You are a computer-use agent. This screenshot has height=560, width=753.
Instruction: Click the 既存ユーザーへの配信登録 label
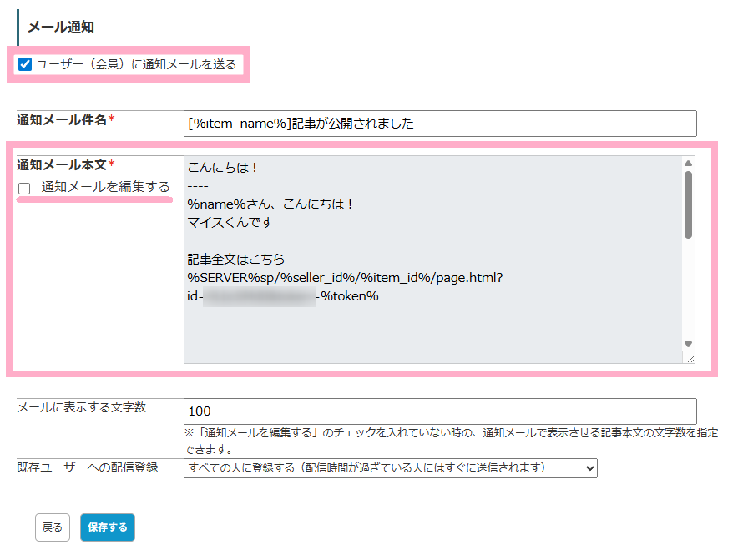click(88, 467)
